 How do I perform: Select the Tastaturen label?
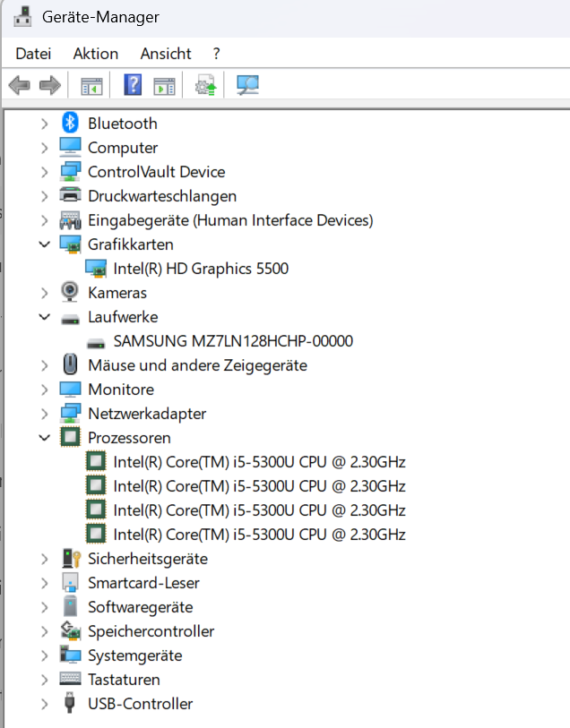pyautogui.click(x=124, y=680)
